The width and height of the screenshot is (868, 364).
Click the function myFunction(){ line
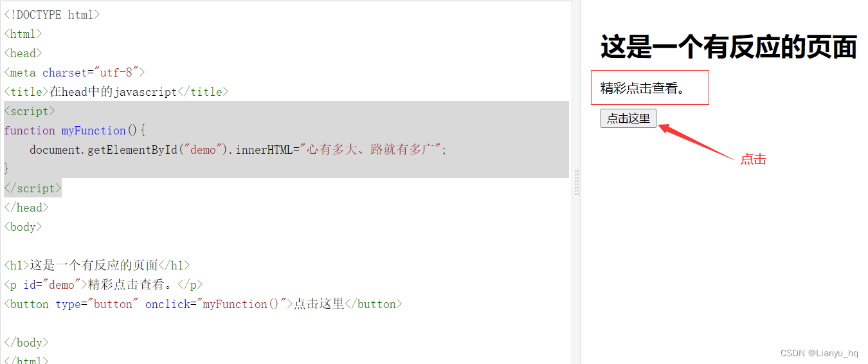click(75, 131)
